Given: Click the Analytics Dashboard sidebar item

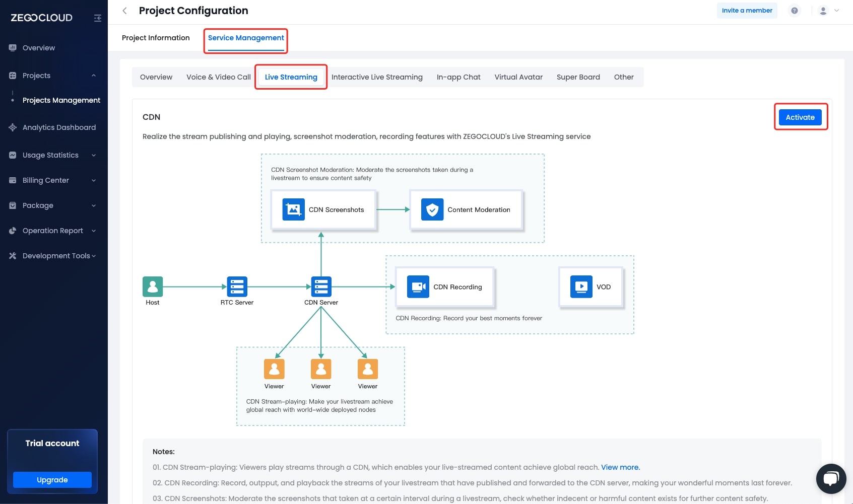Looking at the screenshot, I should [59, 127].
